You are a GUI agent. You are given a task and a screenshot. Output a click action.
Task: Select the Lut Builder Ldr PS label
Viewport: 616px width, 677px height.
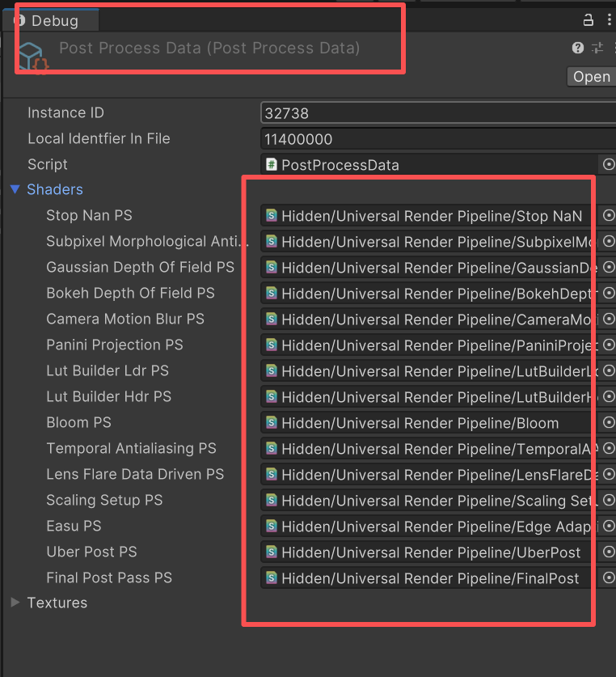click(x=108, y=370)
